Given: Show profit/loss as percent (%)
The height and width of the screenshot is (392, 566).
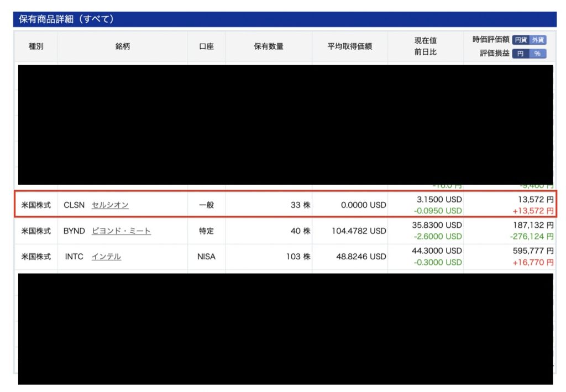Looking at the screenshot, I should point(538,54).
